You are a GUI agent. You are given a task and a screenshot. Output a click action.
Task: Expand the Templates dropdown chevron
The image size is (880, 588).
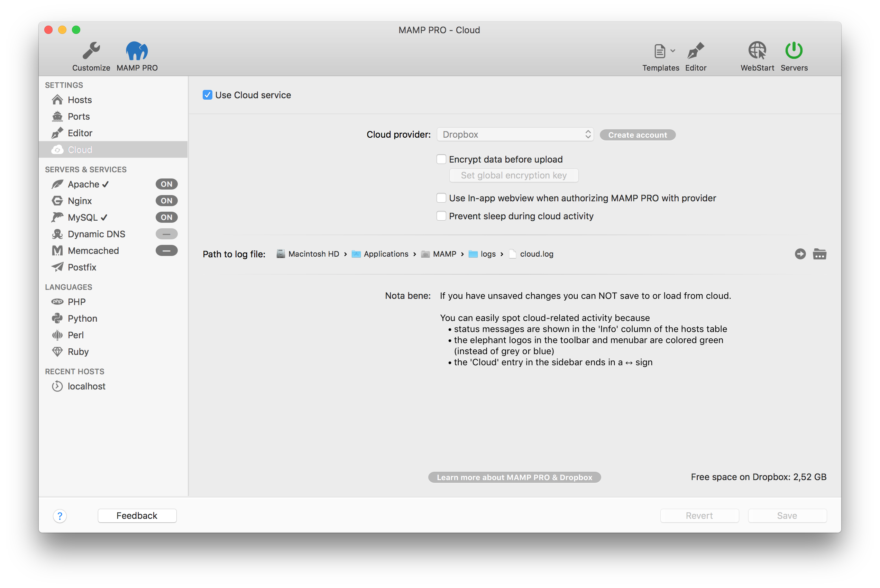coord(673,50)
